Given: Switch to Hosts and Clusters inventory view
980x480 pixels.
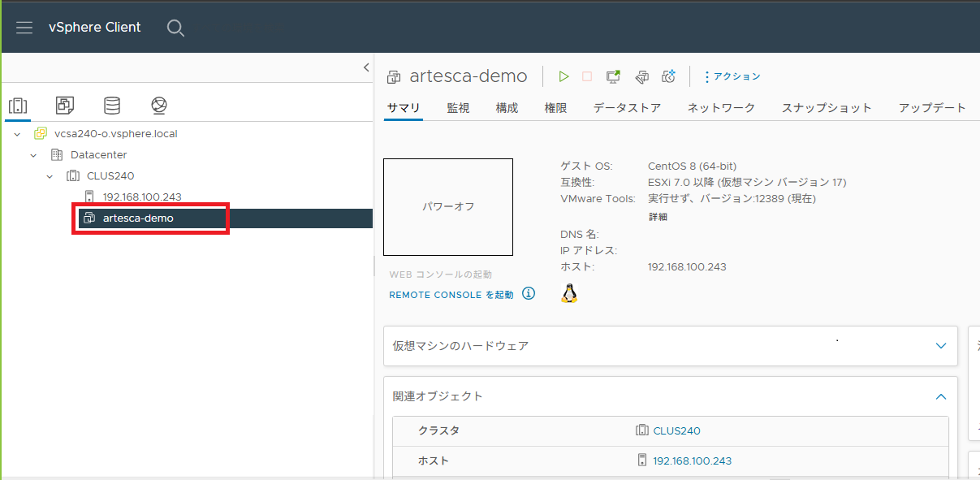Looking at the screenshot, I should [x=18, y=106].
